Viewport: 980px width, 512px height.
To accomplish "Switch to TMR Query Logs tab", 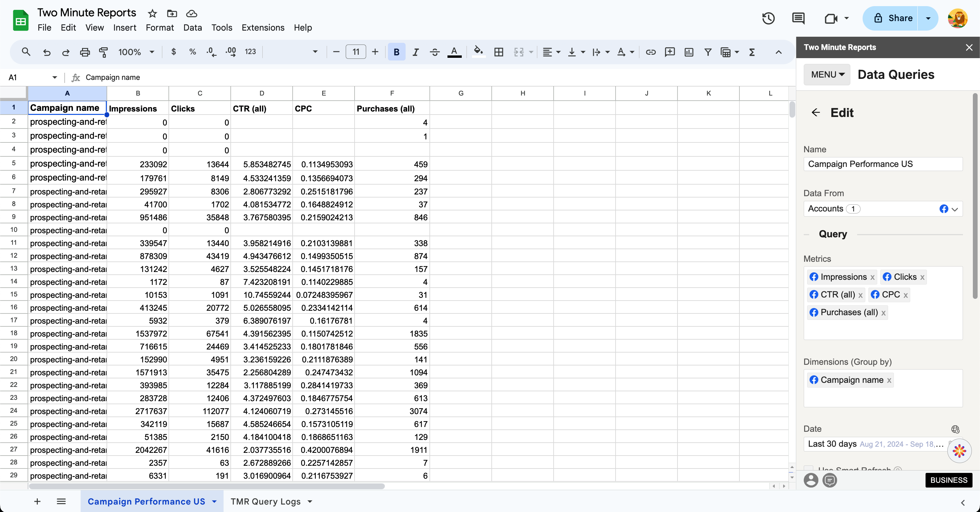I will point(265,501).
